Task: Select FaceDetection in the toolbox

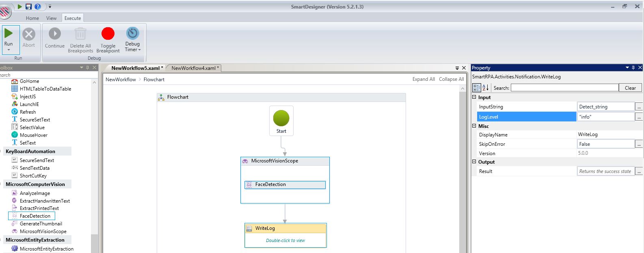Action: tap(35, 216)
